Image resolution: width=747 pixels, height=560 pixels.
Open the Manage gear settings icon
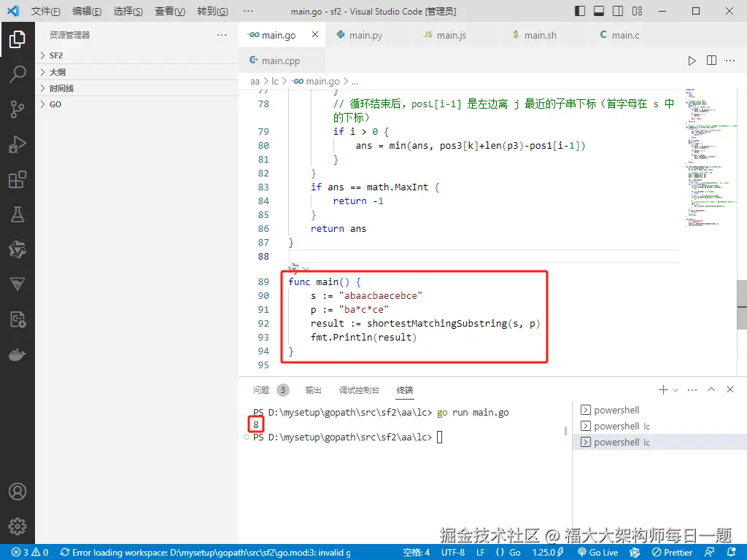point(18,526)
